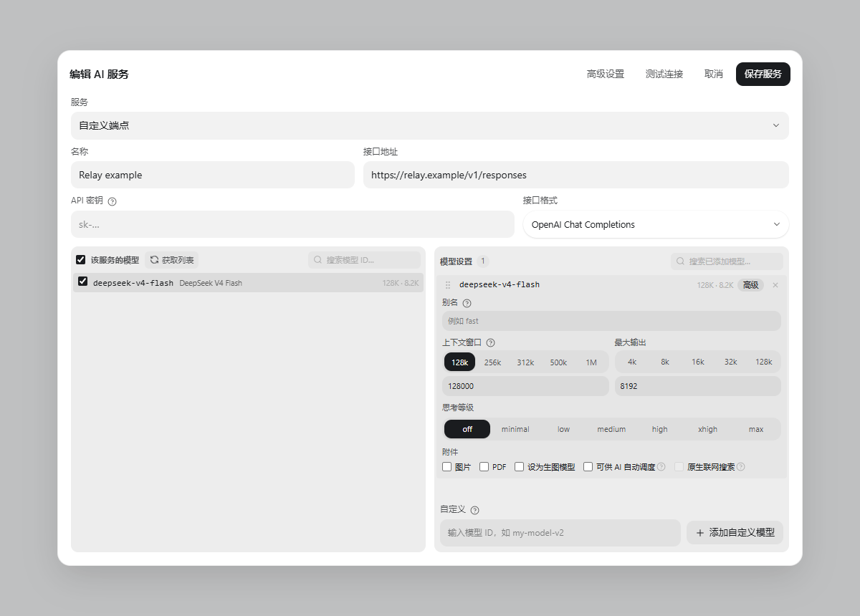This screenshot has width=860, height=616.
Task: Click DeepSeek V4 Flash label in model list
Action: tap(211, 283)
